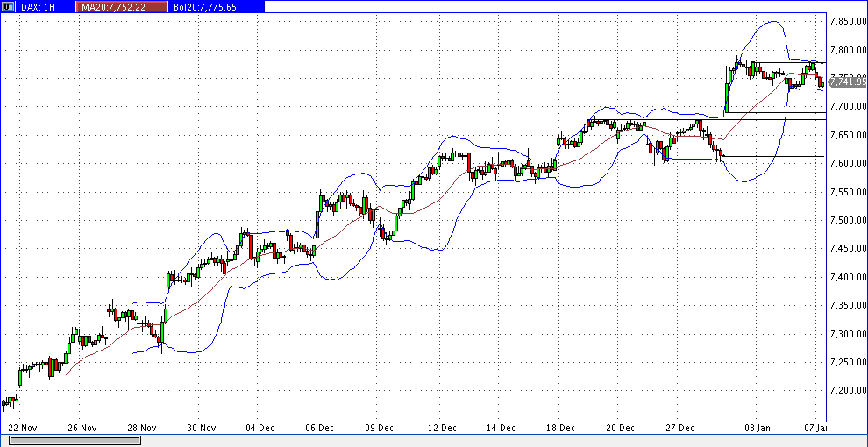Click the 7,200.00 price axis label

tap(847, 390)
